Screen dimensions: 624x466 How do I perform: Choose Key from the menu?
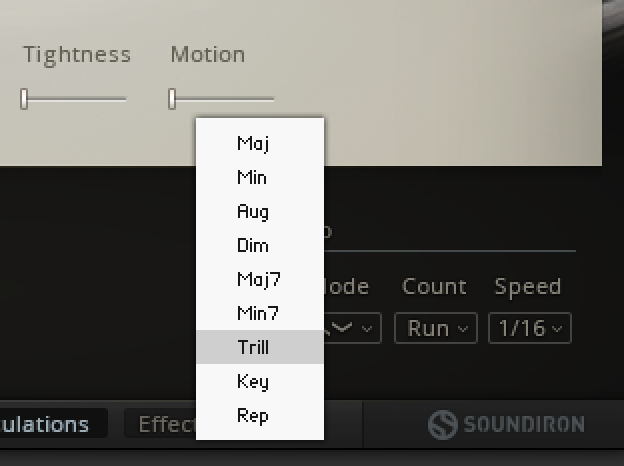pos(253,381)
